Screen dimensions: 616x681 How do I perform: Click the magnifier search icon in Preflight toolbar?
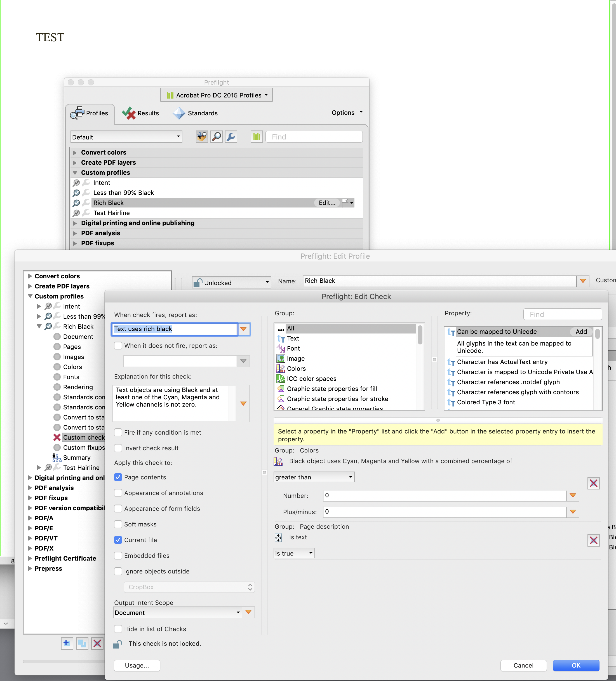(x=216, y=136)
